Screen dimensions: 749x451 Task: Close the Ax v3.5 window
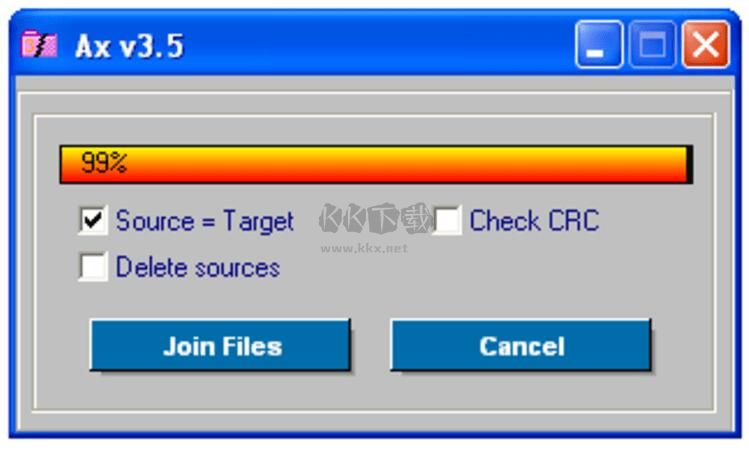pos(706,44)
